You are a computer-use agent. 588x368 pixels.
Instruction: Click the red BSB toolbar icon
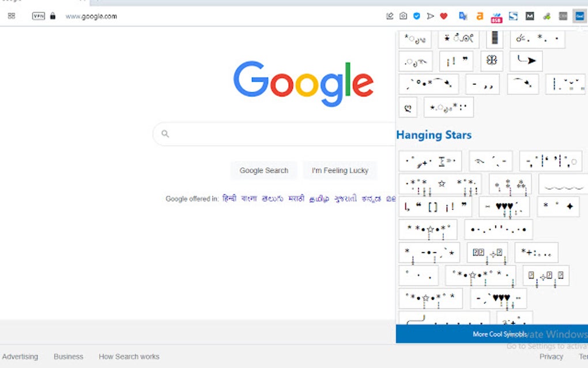click(496, 16)
